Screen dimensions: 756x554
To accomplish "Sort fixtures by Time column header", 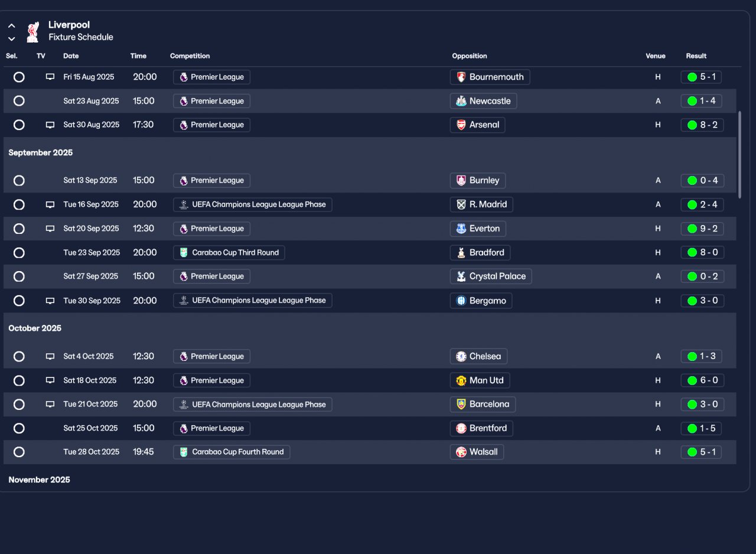I will tap(138, 56).
